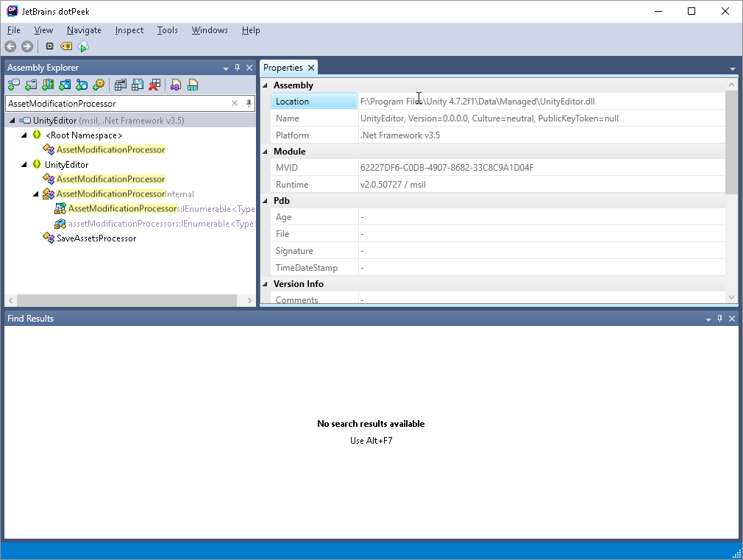Maximize the dotPeek window

coord(692,11)
